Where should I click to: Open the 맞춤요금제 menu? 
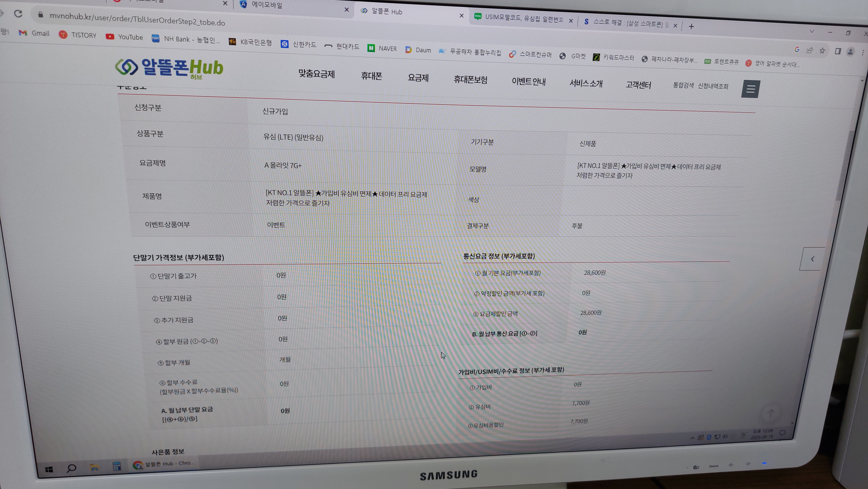316,74
